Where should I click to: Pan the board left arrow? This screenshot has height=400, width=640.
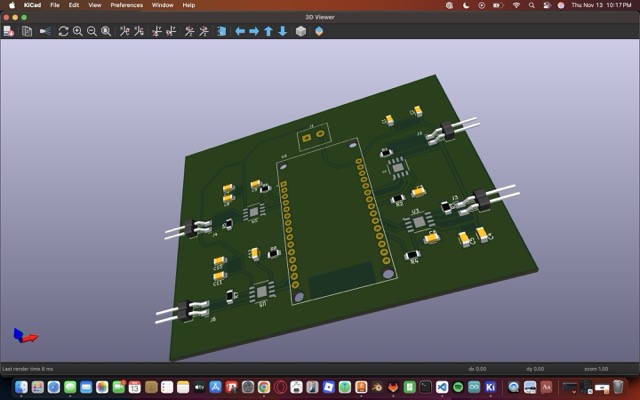[240, 31]
